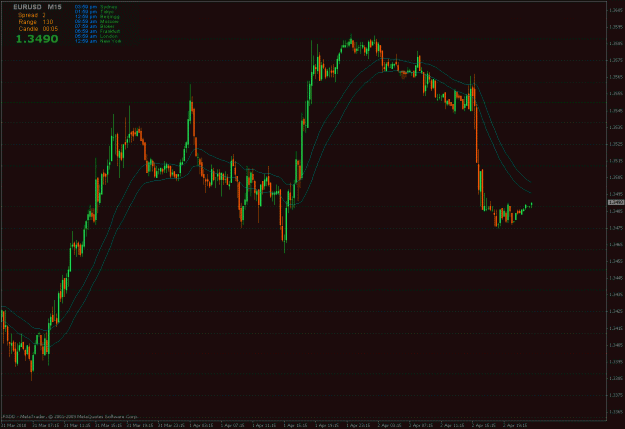Click the Tokyo session time row
Screen dimensions: 625x429
[94, 12]
